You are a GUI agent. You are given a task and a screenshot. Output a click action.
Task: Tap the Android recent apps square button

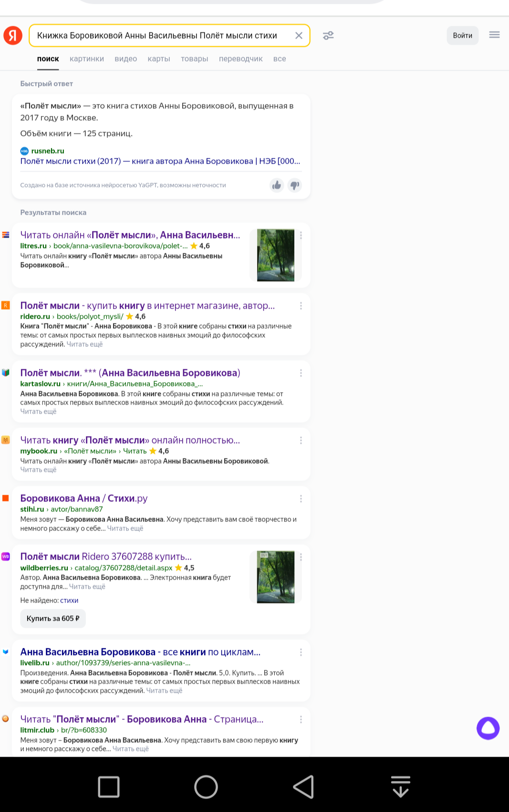[109, 787]
